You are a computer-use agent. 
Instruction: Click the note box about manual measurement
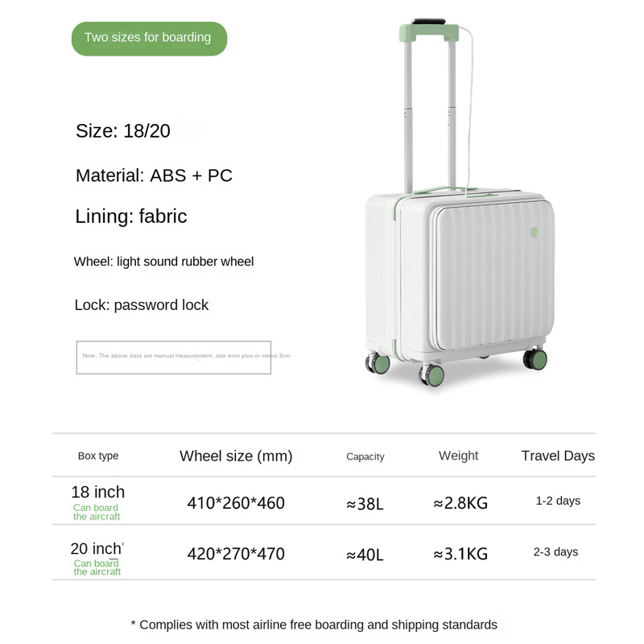tap(174, 357)
